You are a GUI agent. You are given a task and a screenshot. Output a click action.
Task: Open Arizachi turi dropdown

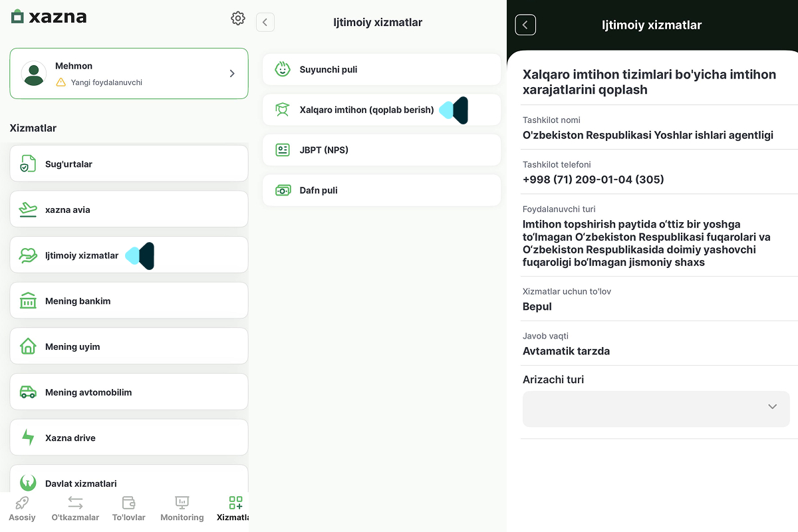pos(656,408)
